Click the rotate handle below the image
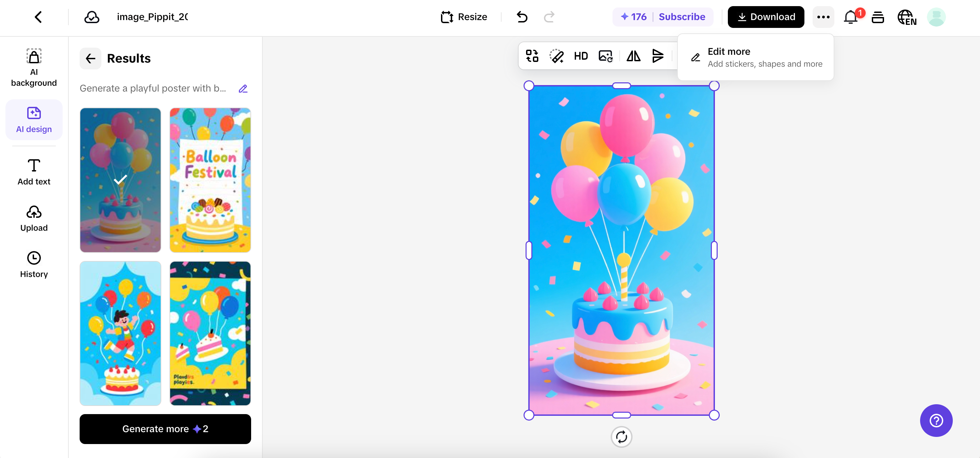The image size is (980, 458). 621,437
